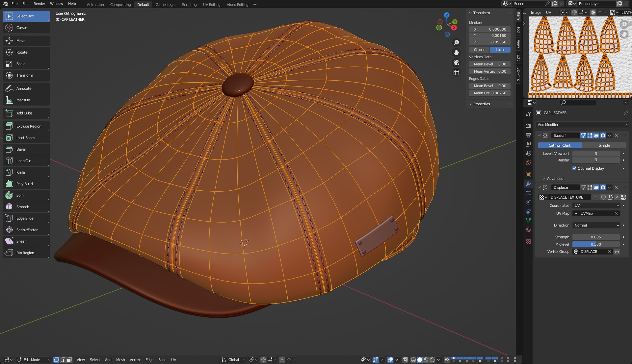
Task: Open the Render menu
Action: pyautogui.click(x=39, y=4)
